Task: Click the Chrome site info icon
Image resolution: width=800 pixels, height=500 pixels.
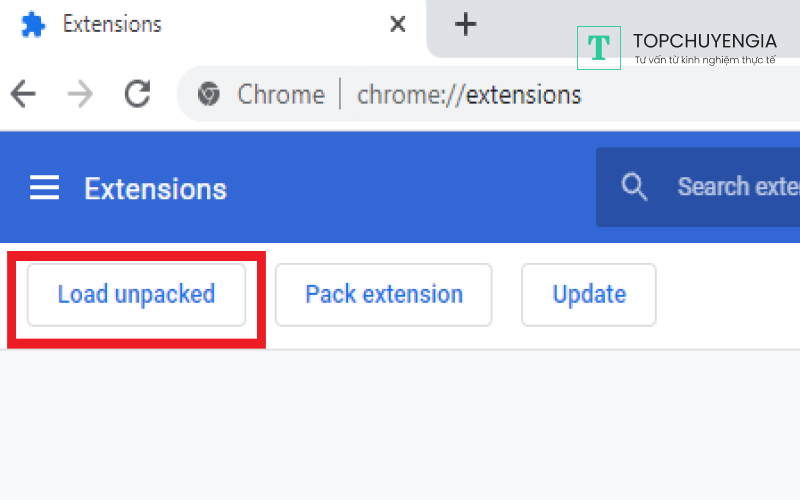Action: pyautogui.click(x=209, y=95)
